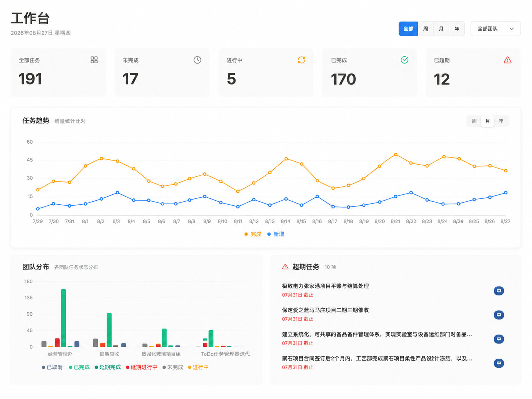Switch 任务趋势 chart to 月 view
Image resolution: width=532 pixels, height=399 pixels.
click(x=488, y=121)
